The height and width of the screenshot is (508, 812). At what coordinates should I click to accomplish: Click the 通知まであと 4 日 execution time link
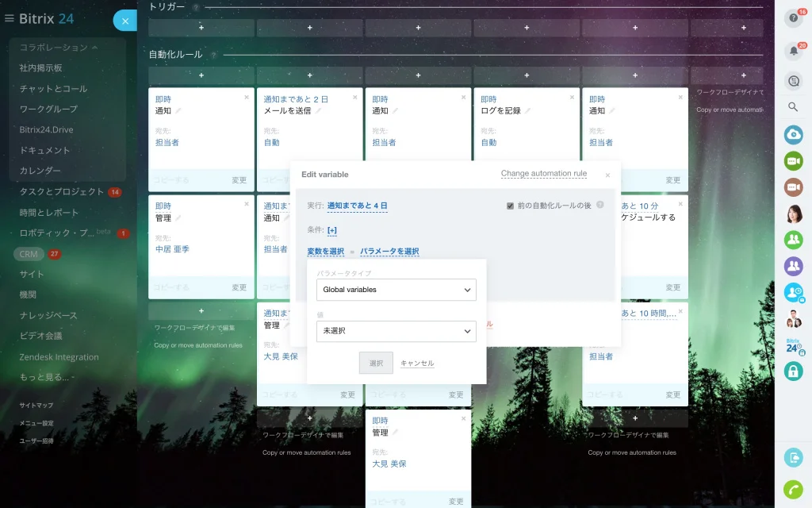coord(358,206)
